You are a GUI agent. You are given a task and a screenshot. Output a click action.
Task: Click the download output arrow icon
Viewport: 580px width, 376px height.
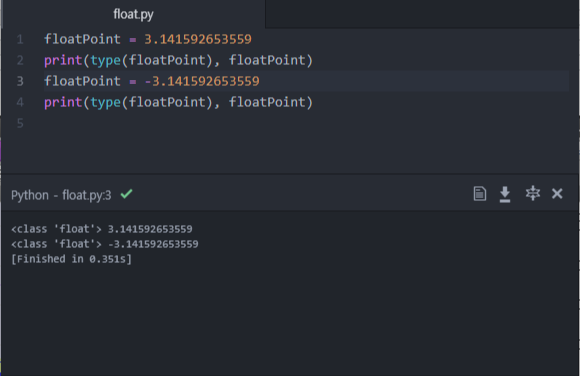click(x=505, y=194)
